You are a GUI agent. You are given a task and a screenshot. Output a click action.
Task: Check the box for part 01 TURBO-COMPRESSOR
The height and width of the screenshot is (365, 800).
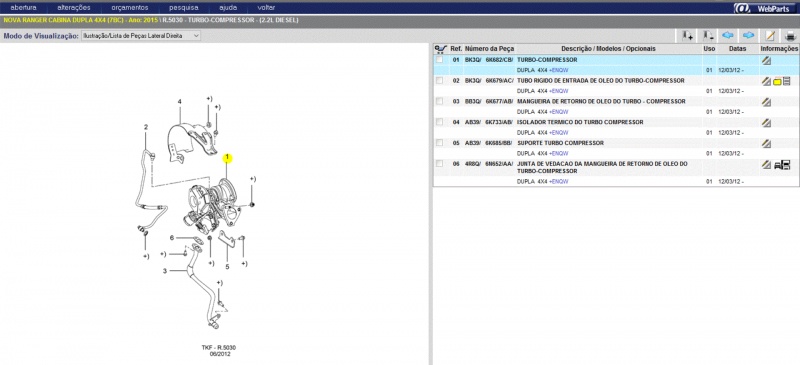439,60
